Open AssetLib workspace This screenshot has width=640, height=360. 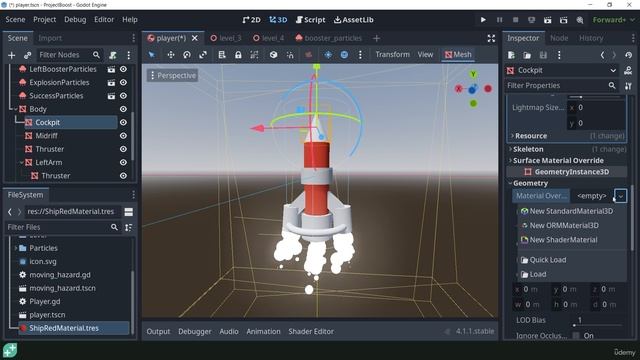(353, 20)
